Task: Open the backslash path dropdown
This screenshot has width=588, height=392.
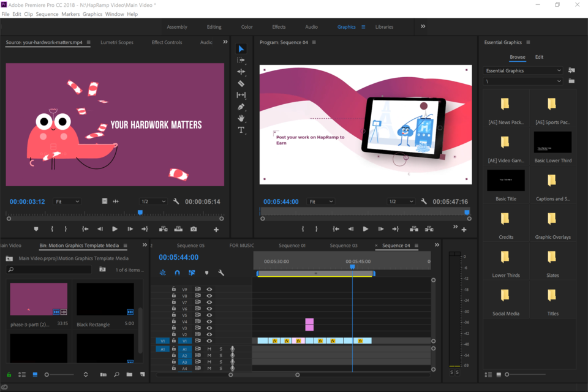Action: [x=523, y=81]
